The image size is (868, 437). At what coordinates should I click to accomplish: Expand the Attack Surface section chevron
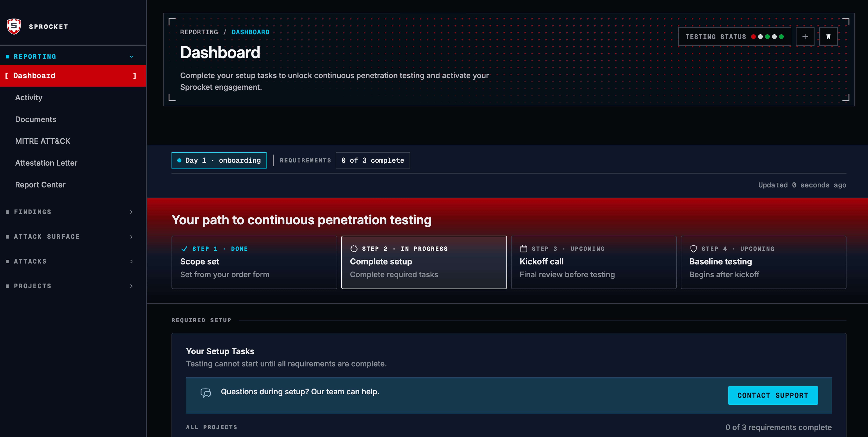[131, 237]
